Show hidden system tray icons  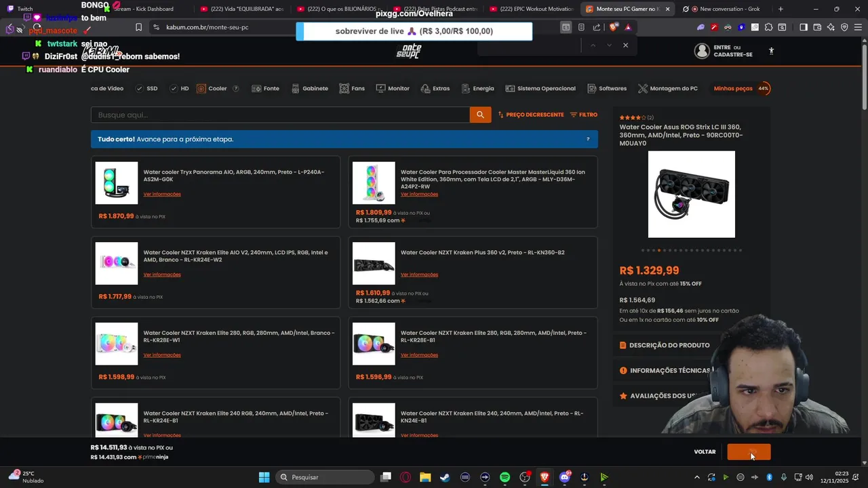pyautogui.click(x=696, y=477)
